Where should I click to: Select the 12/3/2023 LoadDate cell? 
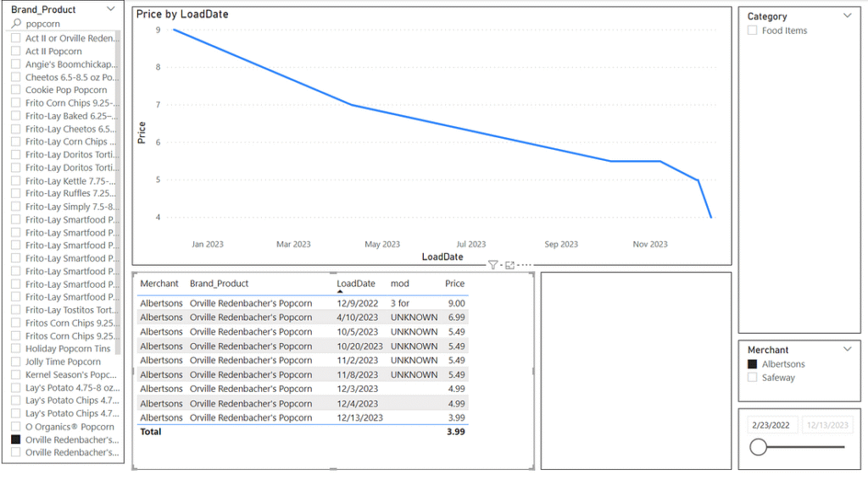click(x=358, y=389)
